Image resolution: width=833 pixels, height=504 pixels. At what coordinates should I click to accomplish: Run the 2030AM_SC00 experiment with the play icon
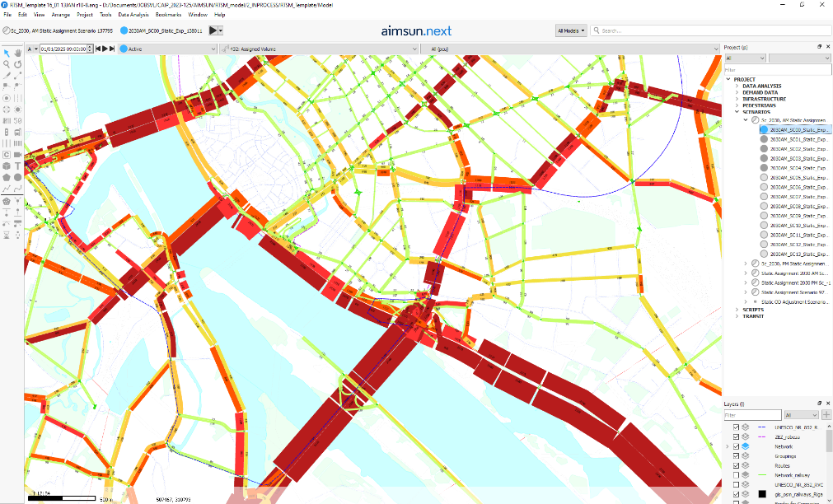(x=213, y=30)
